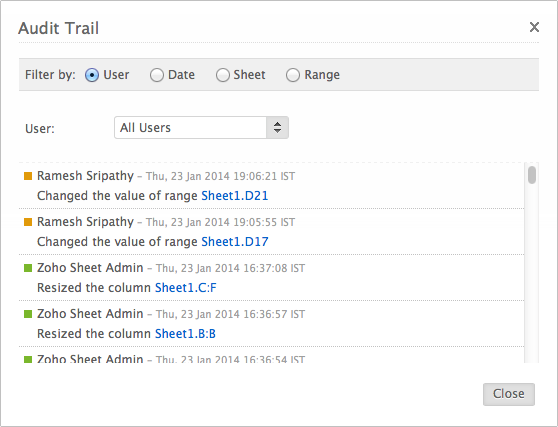Screen dimensions: 558x427
Task: Click the green marker of 16:36:54 entry
Action: (28, 359)
